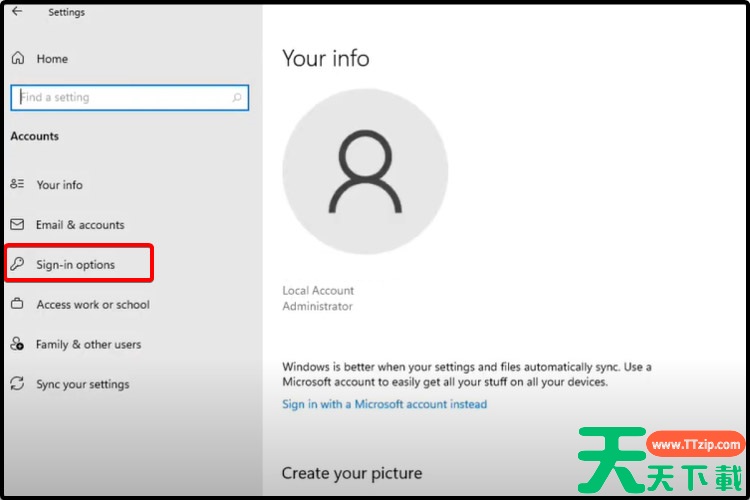Click the Family & other users icon
This screenshot has height=500, width=750.
point(17,344)
